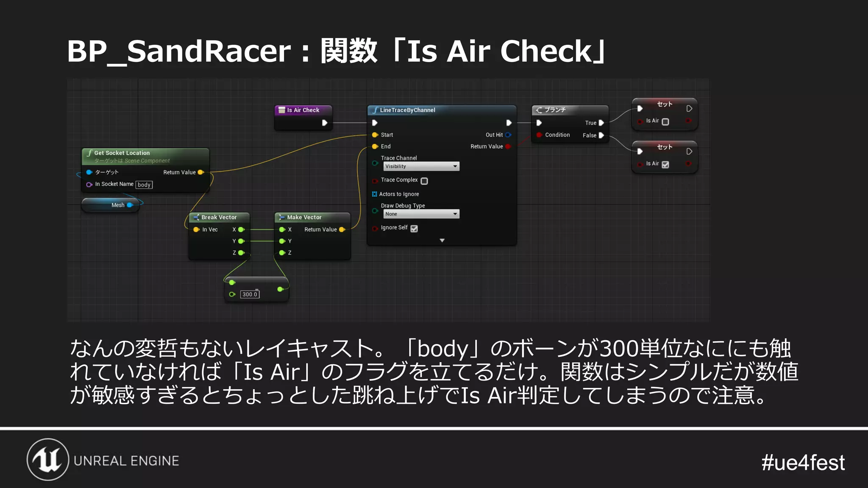Click the #ue4fest hashtag text
This screenshot has width=868, height=488.
(803, 463)
